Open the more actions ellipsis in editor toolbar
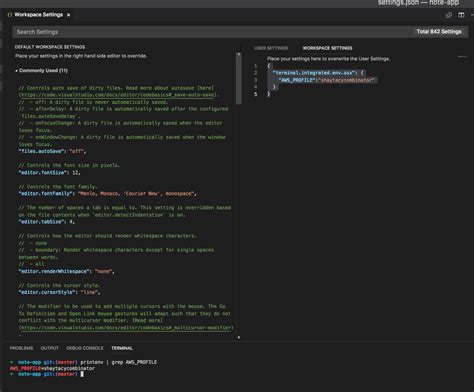Viewport: 474px width, 392px height. tap(472, 15)
